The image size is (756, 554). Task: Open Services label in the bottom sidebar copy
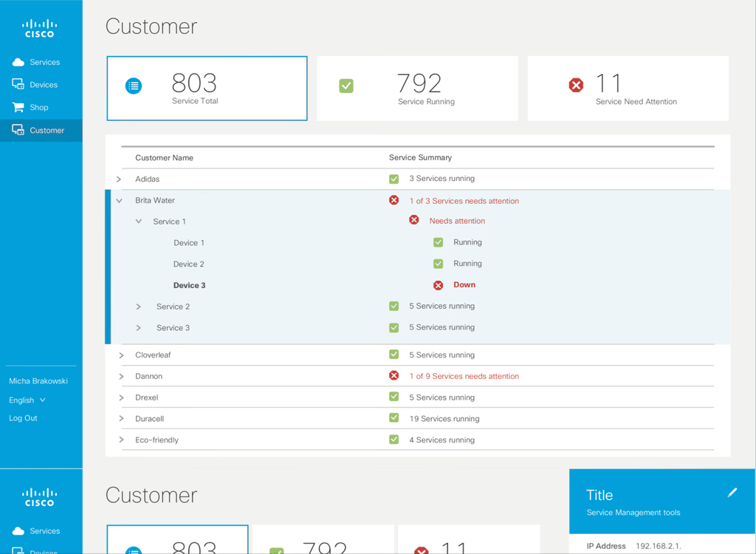pos(45,531)
